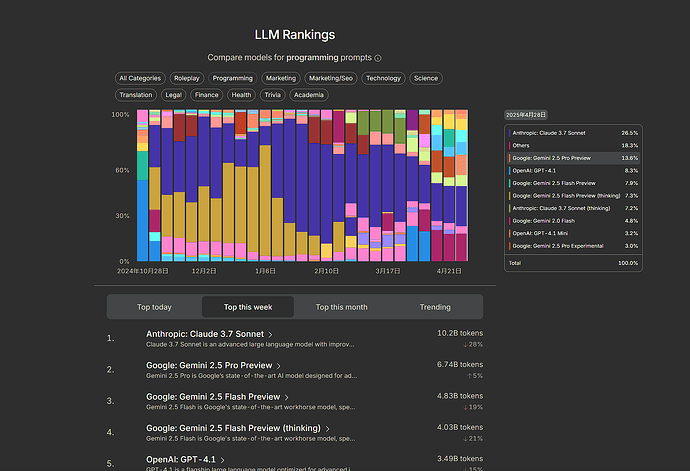This screenshot has width=690, height=471.
Task: Open the OpenAI: GPT-4.1 ranking link
Action: point(181,459)
